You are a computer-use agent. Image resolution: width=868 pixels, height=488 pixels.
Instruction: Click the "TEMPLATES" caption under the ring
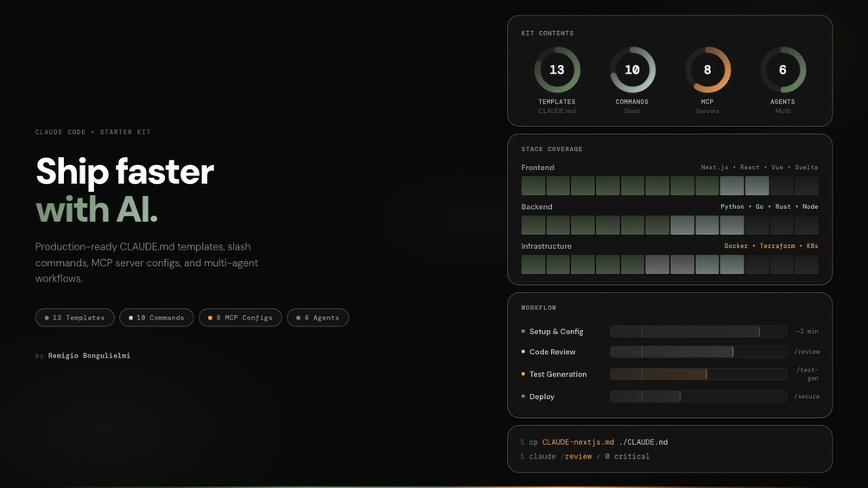[557, 102]
